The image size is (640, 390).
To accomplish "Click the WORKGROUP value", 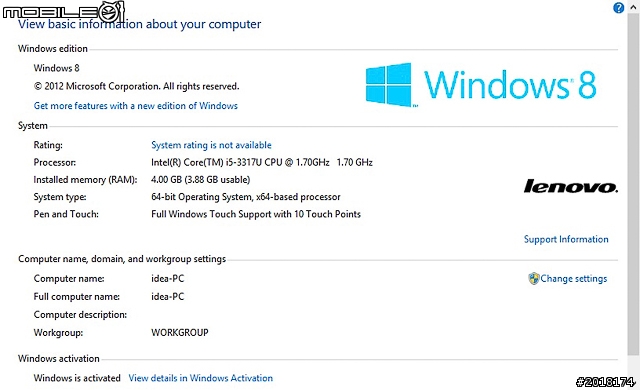I will pos(180,332).
